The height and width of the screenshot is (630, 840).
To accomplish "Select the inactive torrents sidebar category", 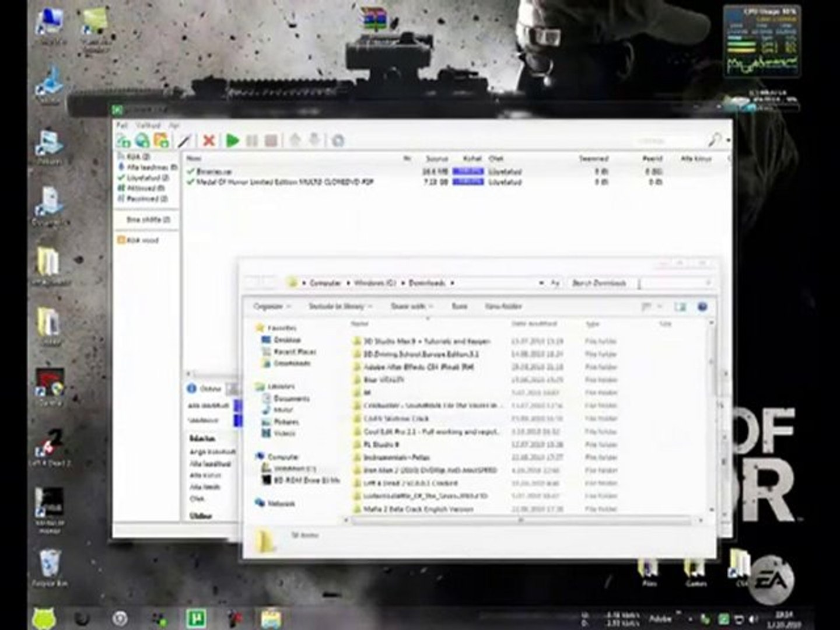I will click(143, 198).
